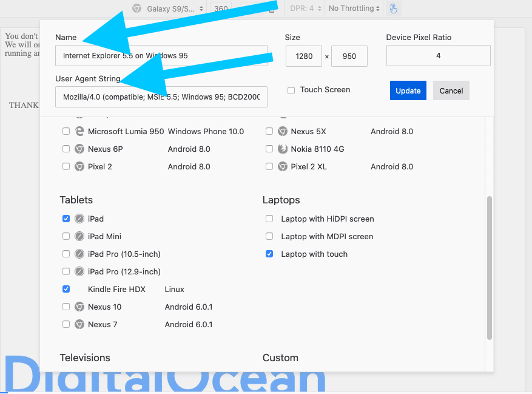This screenshot has height=394, width=532.
Task: Click Chrome icon beside Nexus 6P
Action: coord(79,149)
